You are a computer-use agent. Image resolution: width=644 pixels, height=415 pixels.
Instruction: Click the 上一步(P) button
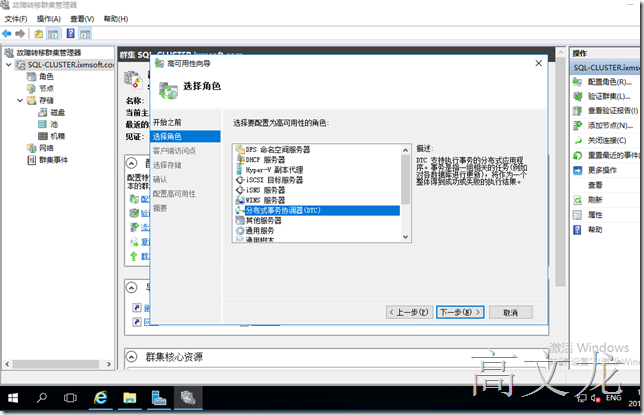coord(408,312)
